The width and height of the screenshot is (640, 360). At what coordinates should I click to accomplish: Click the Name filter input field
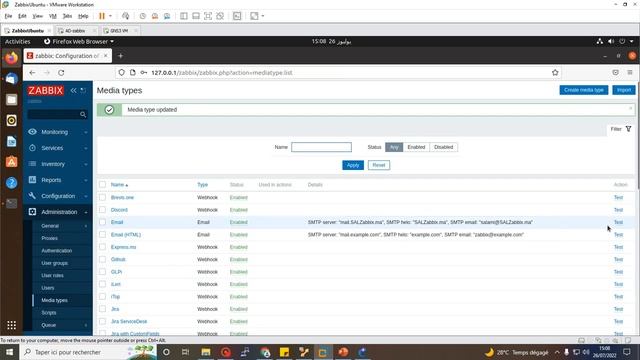321,147
